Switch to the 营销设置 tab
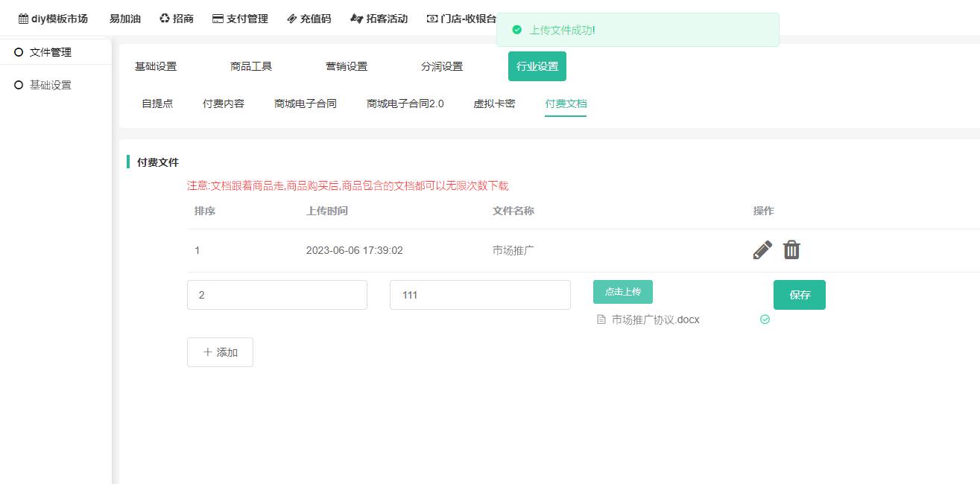The height and width of the screenshot is (484, 980). click(x=347, y=66)
